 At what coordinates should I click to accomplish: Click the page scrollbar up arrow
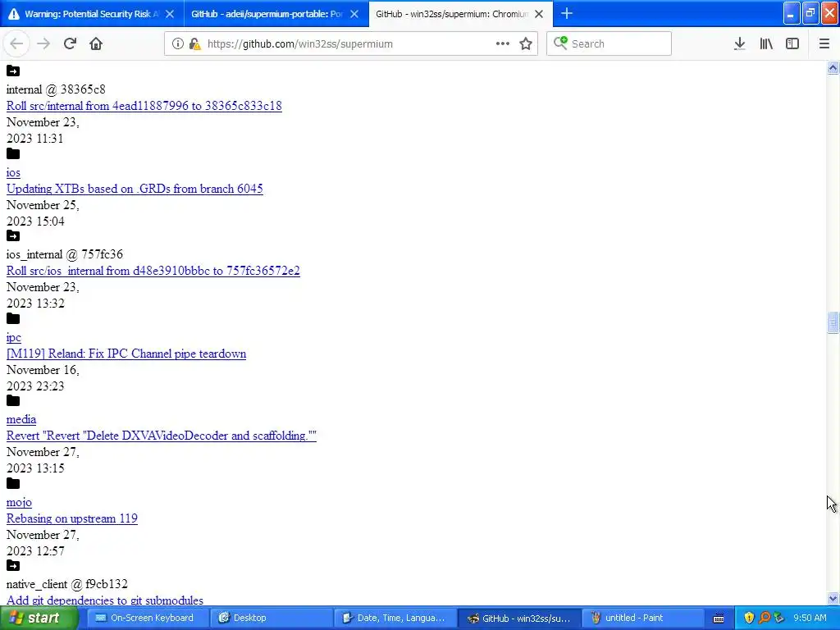pyautogui.click(x=833, y=67)
